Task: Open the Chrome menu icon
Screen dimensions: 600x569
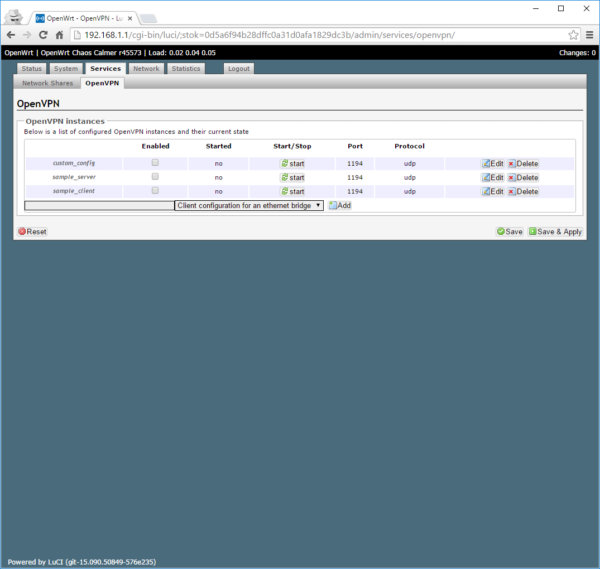Action: [589, 34]
